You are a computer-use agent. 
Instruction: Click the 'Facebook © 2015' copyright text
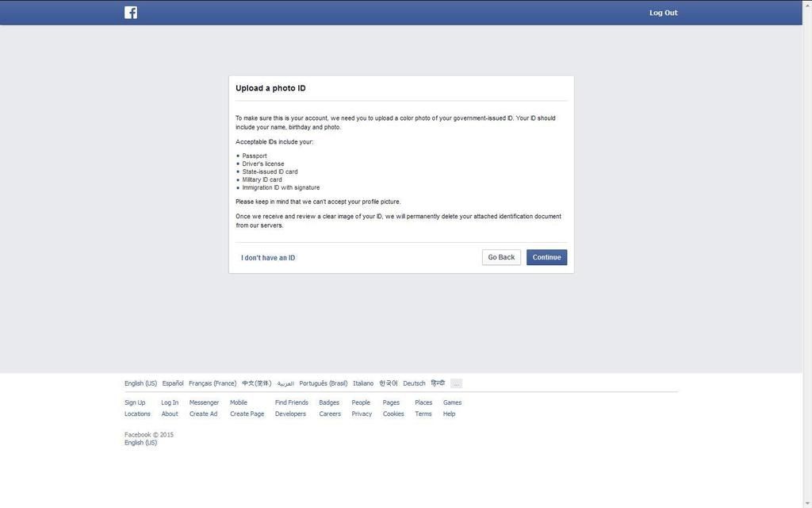coord(149,435)
